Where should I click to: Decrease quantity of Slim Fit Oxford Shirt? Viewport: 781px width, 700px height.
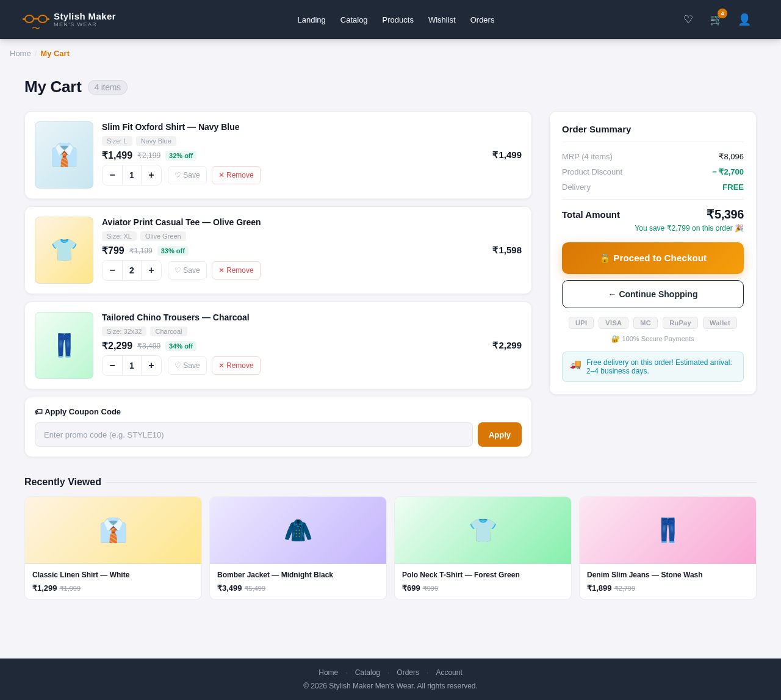(112, 175)
